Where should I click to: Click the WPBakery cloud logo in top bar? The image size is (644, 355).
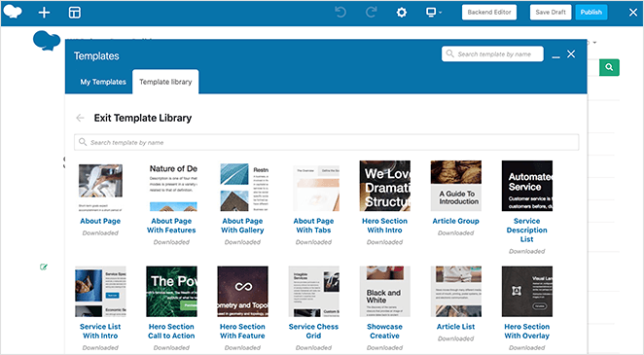13,12
